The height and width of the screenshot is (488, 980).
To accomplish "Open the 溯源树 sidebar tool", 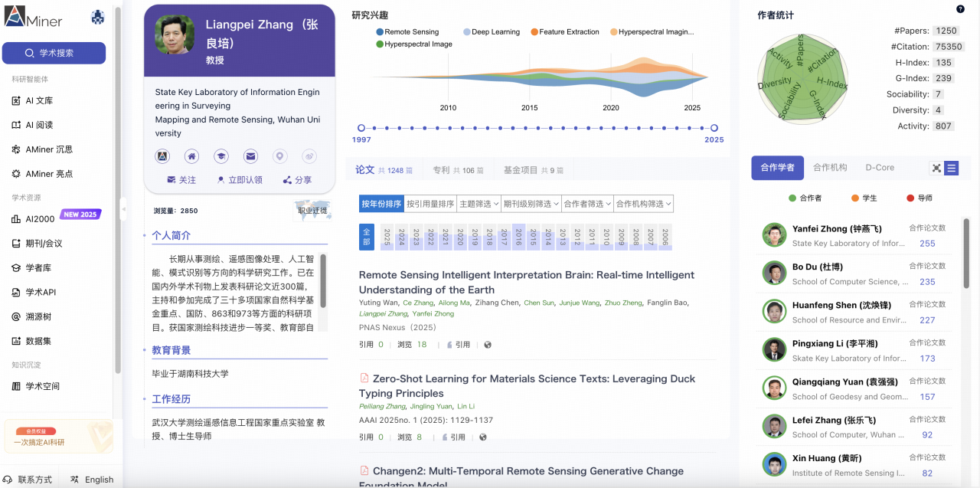I will [38, 316].
